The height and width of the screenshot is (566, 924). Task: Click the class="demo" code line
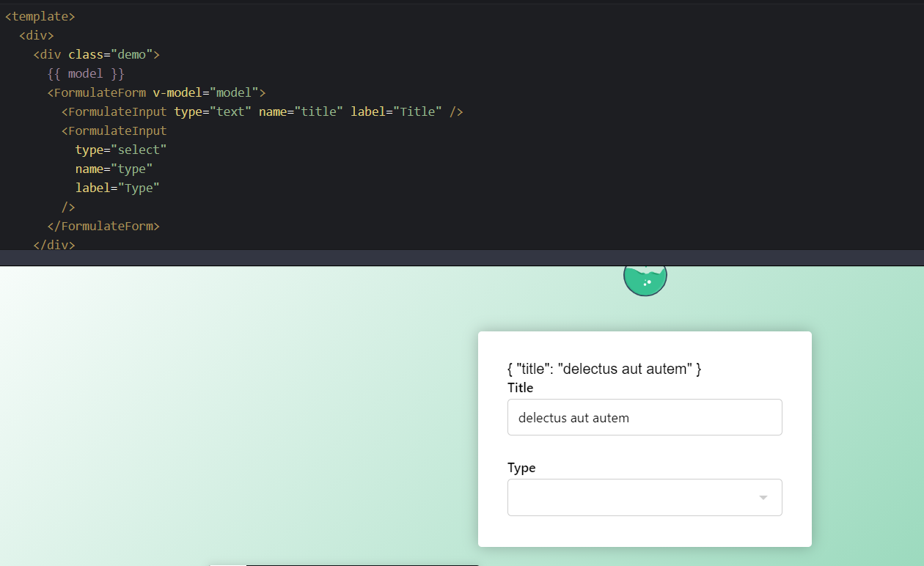96,54
